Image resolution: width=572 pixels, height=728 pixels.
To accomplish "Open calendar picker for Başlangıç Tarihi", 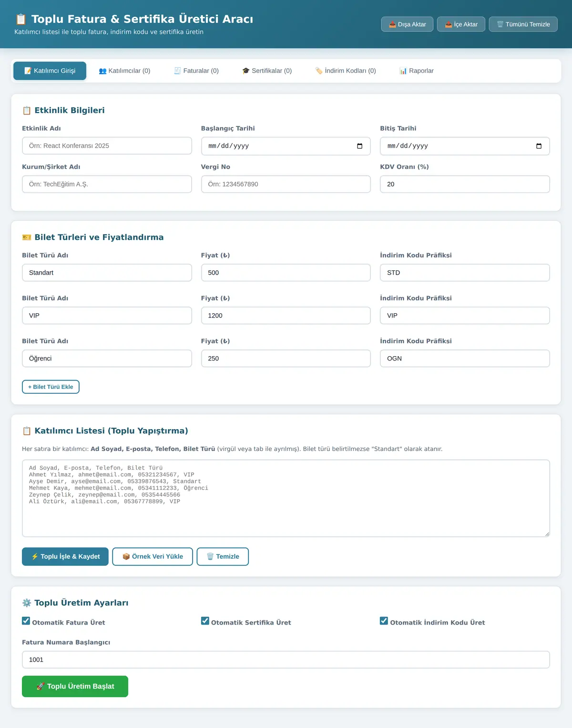I will click(360, 146).
